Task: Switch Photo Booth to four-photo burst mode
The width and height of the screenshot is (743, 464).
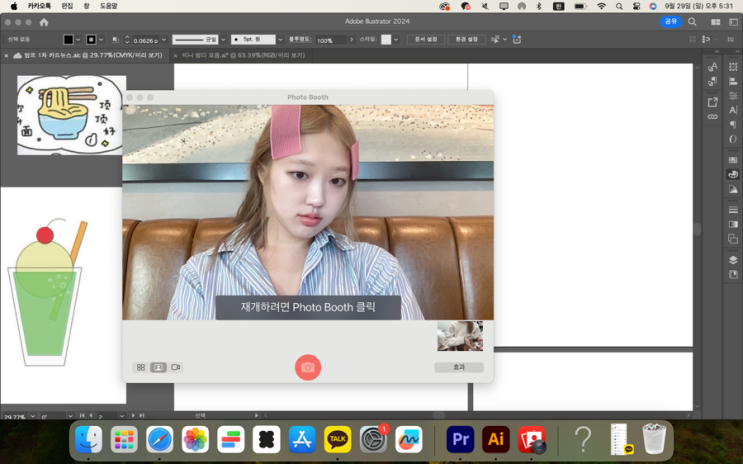Action: coord(141,368)
